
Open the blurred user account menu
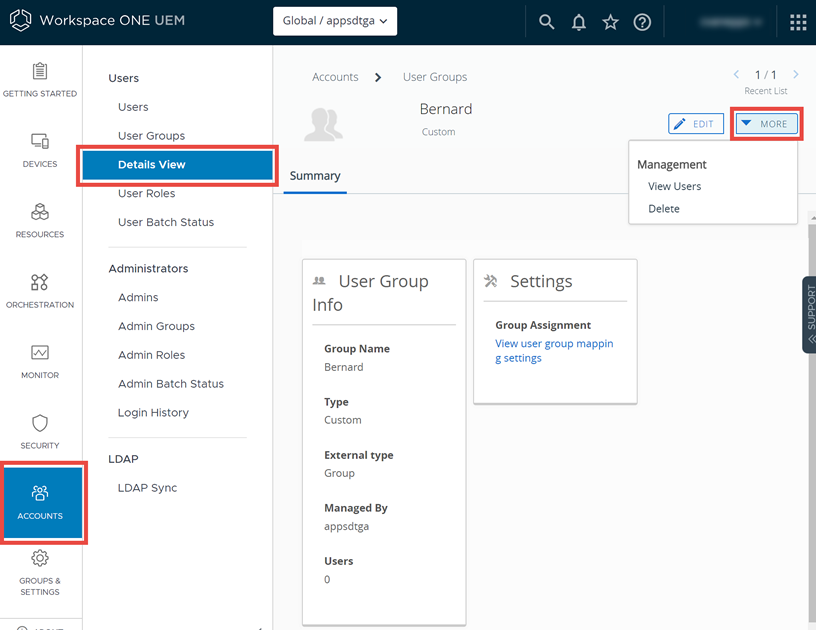point(730,22)
